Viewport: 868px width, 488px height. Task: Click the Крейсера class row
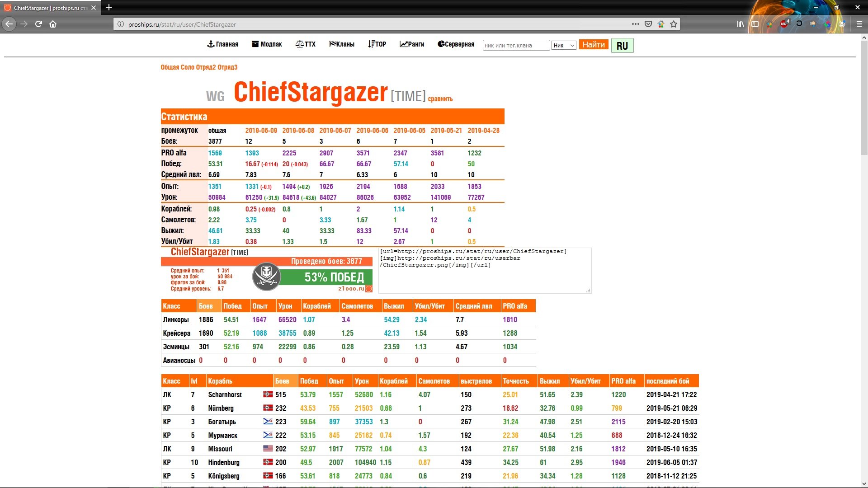point(348,333)
